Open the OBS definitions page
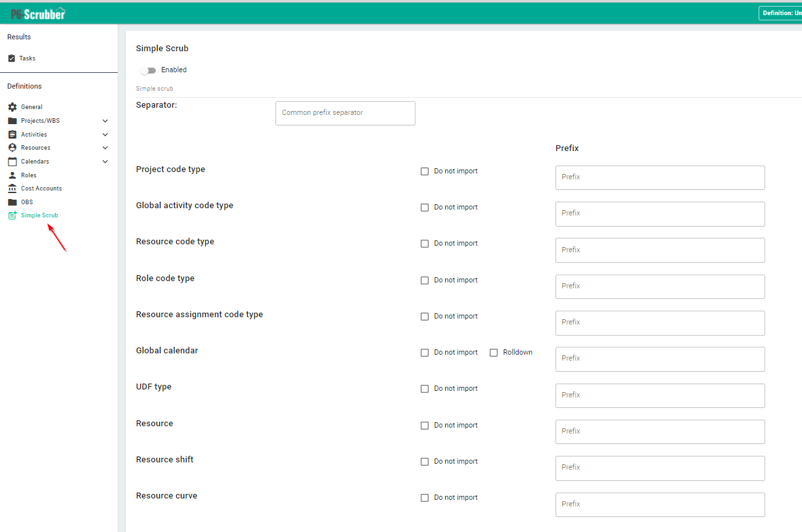802x532 pixels. 27,202
